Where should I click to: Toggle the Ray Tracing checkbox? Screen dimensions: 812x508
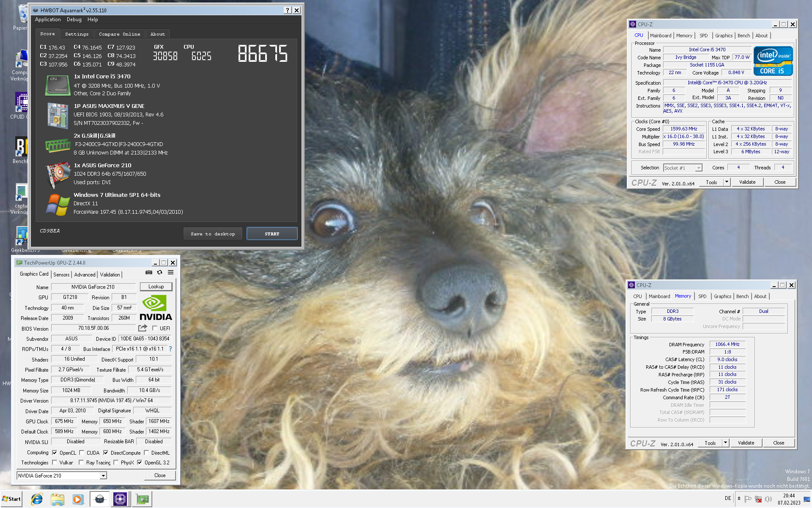[81, 462]
